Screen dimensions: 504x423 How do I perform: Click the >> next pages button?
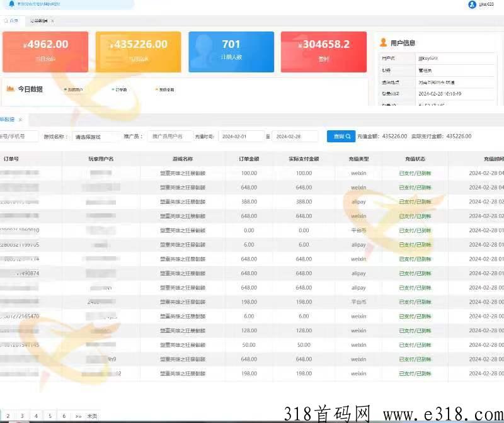[78, 415]
